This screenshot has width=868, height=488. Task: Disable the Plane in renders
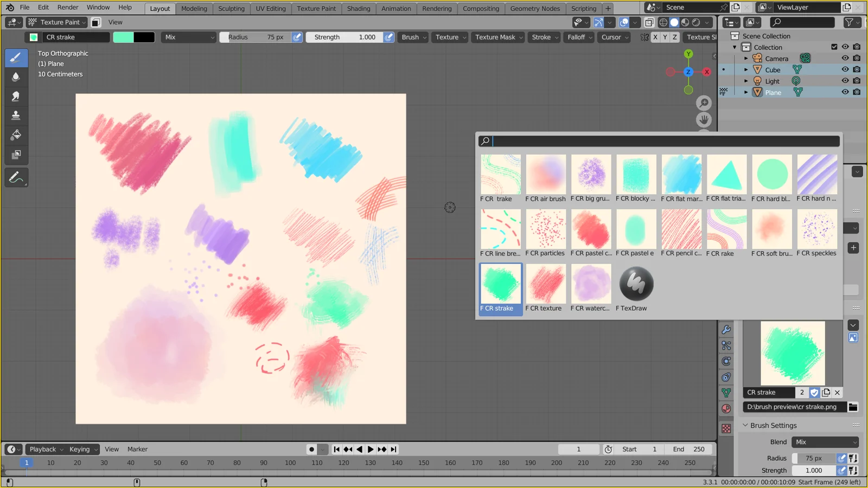pyautogui.click(x=857, y=92)
